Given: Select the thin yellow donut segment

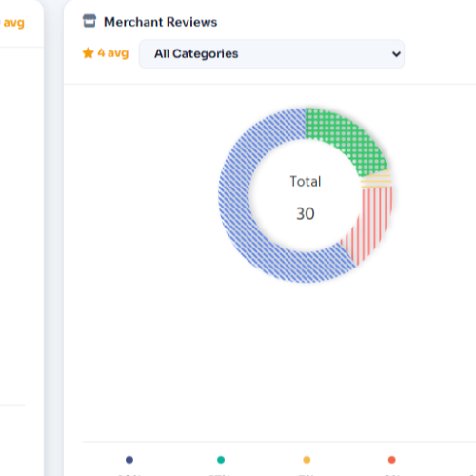Looking at the screenshot, I should pos(376,179).
